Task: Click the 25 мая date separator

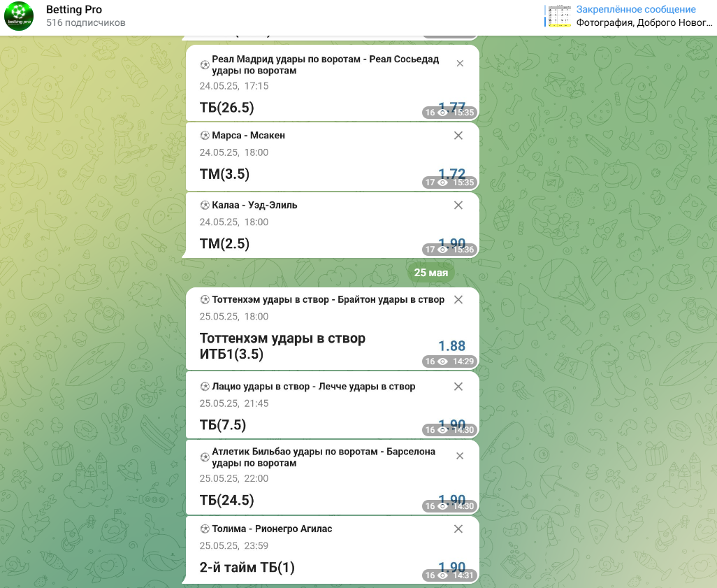Action: point(430,273)
